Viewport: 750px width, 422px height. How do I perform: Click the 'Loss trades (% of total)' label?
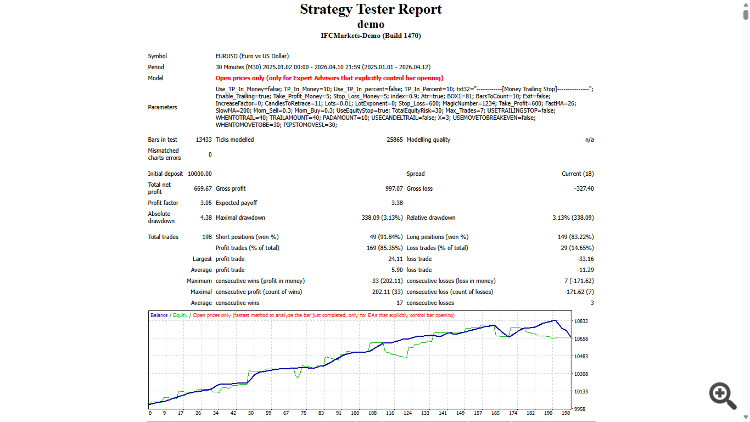tap(437, 248)
